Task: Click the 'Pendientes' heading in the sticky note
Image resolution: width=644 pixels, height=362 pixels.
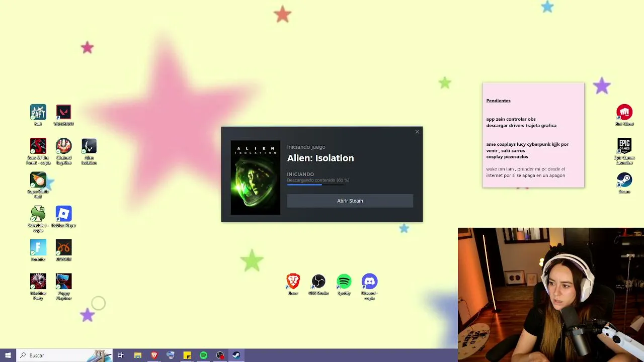Action: [x=498, y=101]
